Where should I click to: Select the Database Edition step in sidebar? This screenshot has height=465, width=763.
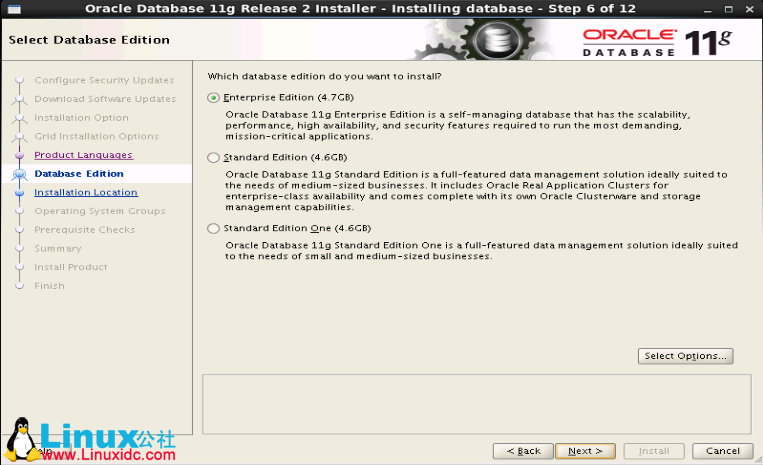click(79, 174)
